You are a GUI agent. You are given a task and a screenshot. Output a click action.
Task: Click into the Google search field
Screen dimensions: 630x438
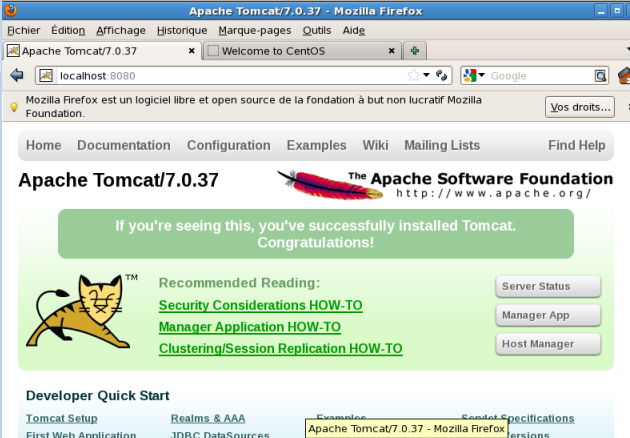(x=540, y=76)
